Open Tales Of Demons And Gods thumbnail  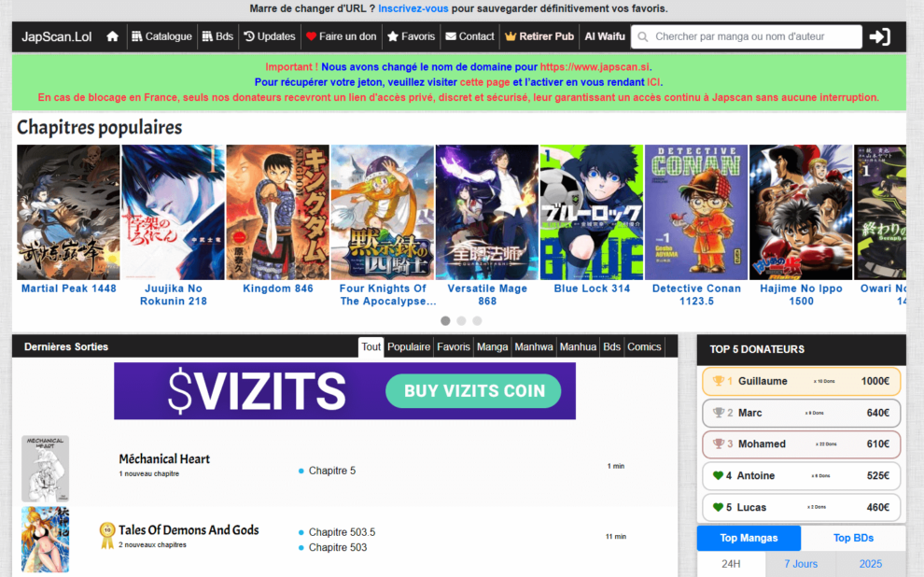pyautogui.click(x=46, y=540)
